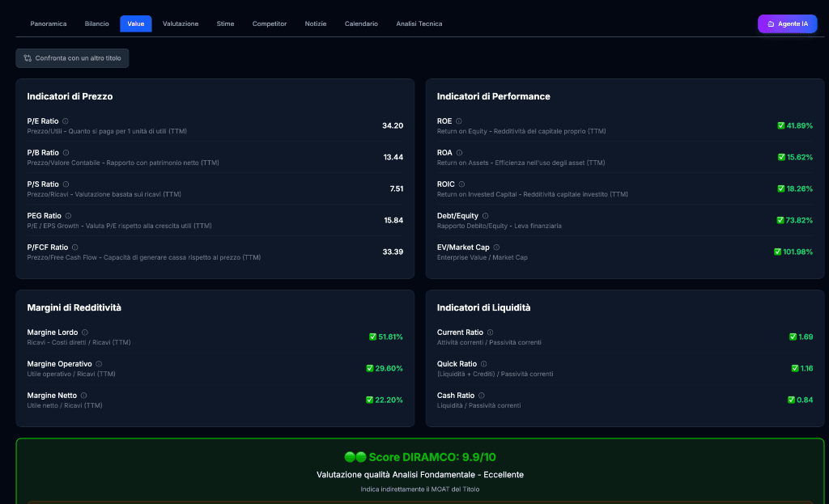The image size is (829, 504).
Task: Click the green check beside Debt/Equity 73.82%
Action: point(780,220)
